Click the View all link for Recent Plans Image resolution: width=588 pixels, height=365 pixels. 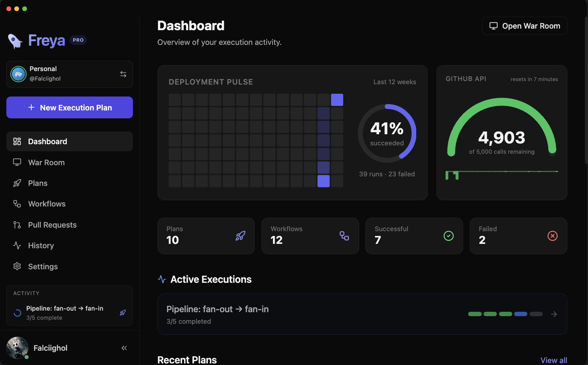tap(553, 360)
